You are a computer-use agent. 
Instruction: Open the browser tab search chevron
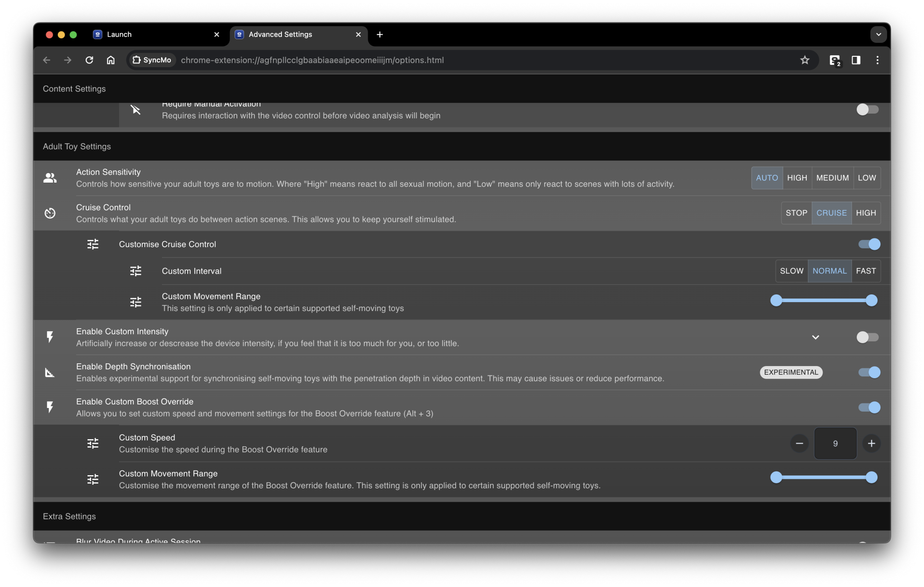click(x=878, y=34)
